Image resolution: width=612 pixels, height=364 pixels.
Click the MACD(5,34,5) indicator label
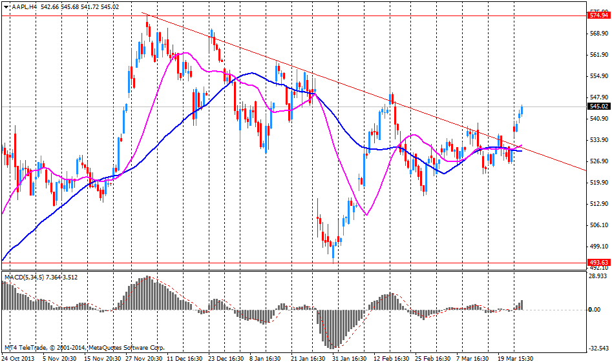coord(24,278)
